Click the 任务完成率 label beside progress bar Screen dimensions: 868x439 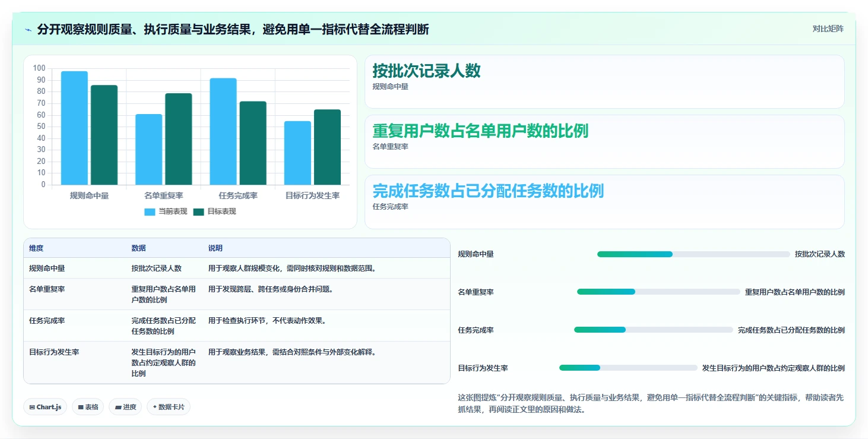click(x=476, y=330)
